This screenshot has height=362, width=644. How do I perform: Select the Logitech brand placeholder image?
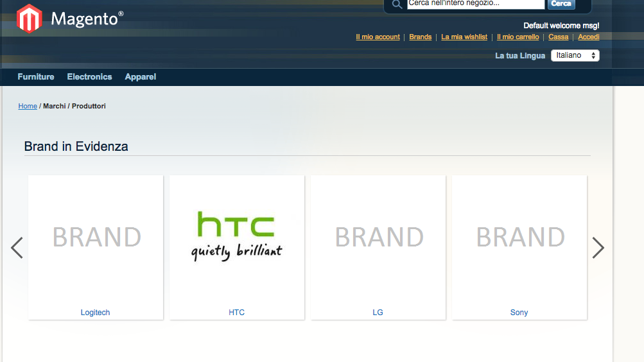pos(96,238)
